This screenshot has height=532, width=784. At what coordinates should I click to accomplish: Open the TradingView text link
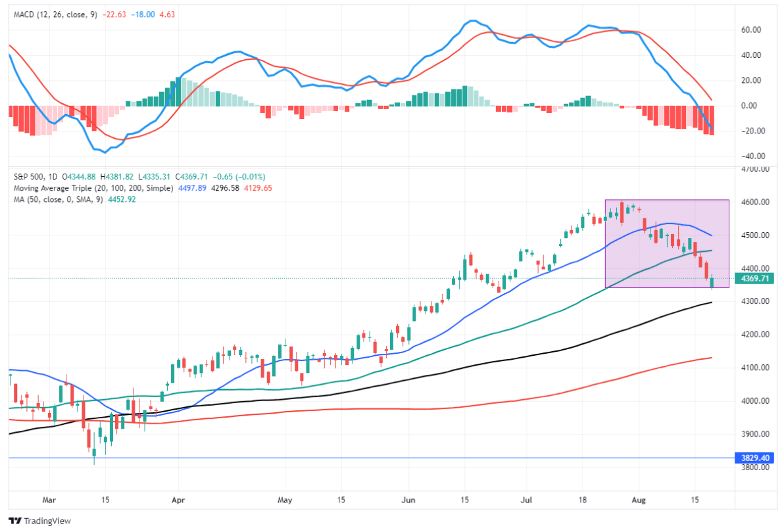click(x=47, y=521)
